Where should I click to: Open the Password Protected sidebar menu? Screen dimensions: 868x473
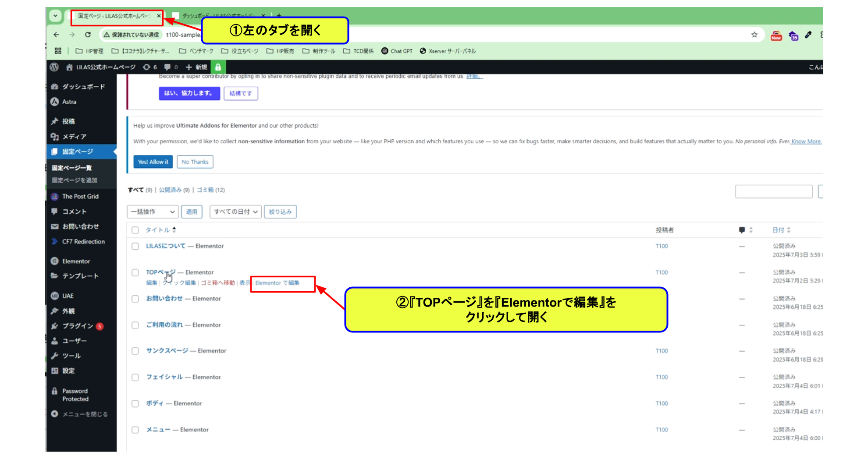tap(82, 395)
